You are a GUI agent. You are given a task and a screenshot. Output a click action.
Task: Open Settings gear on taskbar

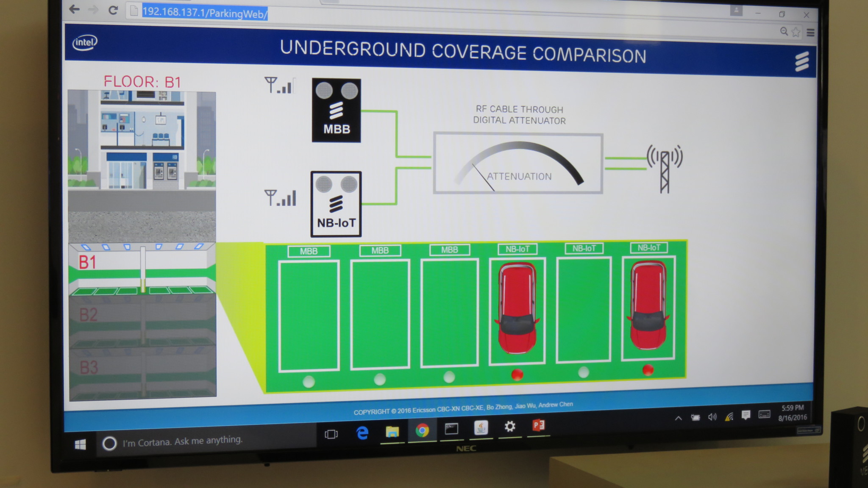[510, 427]
